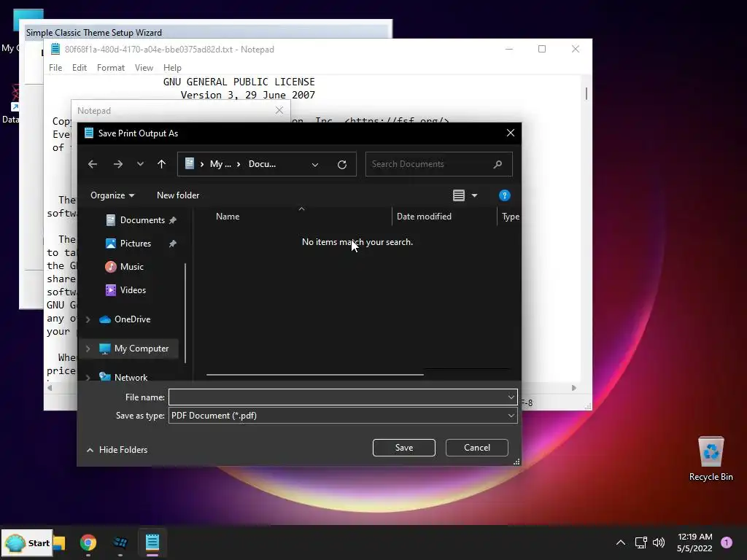
Task: Click the navigation pane scrollbar
Action: click(x=185, y=313)
